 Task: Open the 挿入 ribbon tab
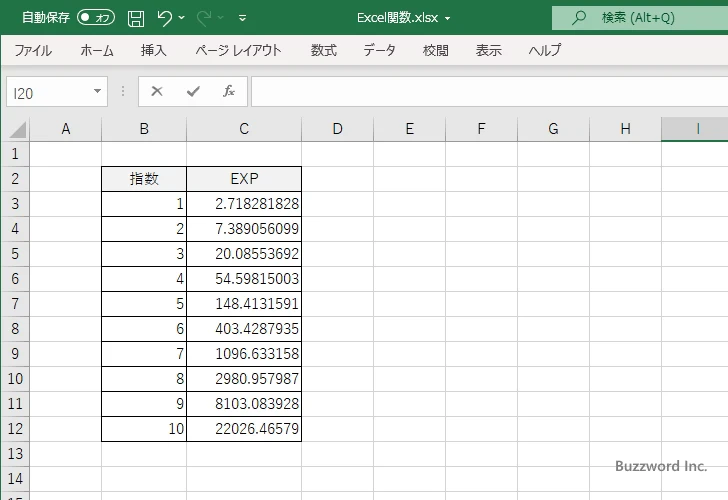coord(153,50)
